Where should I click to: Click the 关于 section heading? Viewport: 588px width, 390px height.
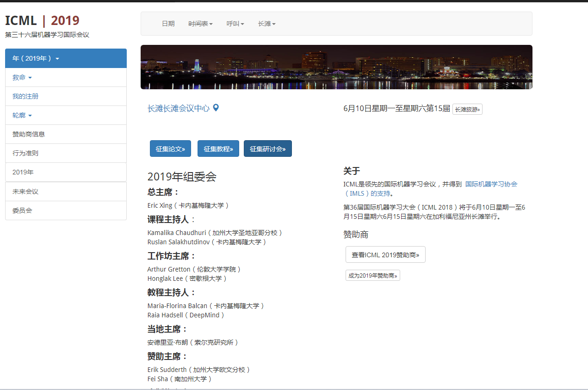tap(352, 171)
